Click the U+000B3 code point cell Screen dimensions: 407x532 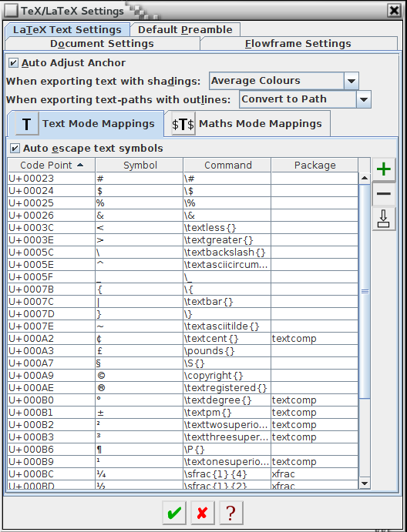(x=52, y=437)
